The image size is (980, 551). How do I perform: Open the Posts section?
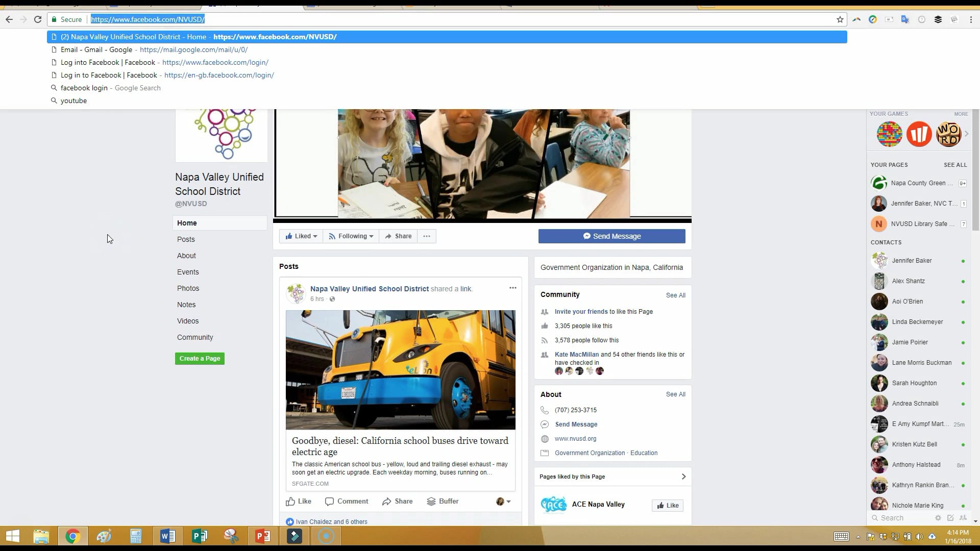pyautogui.click(x=186, y=239)
